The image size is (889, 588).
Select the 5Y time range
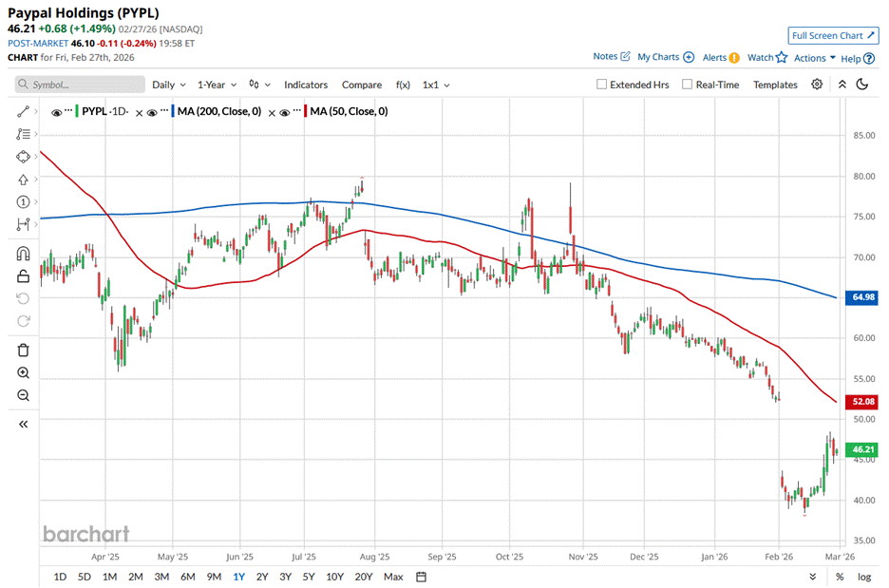point(309,577)
